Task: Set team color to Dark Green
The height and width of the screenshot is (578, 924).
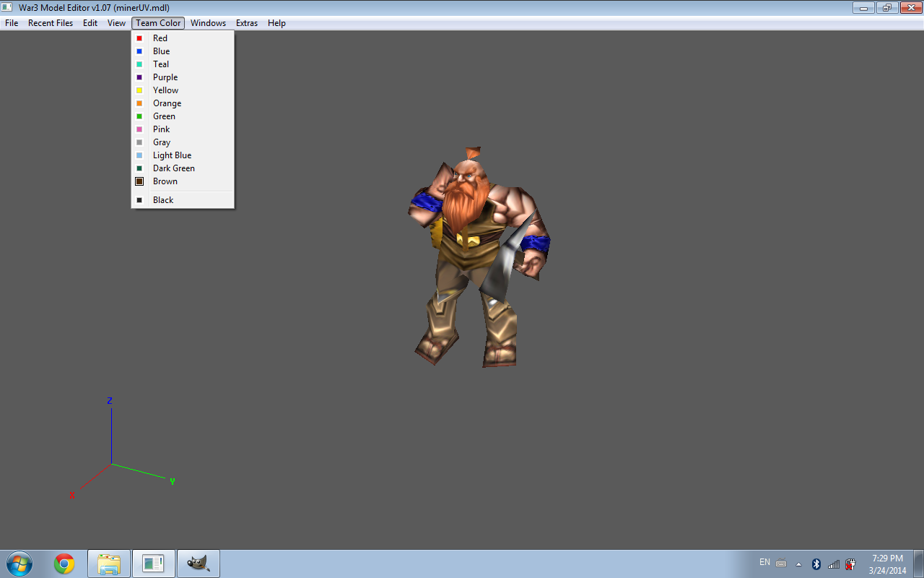Action: tap(183, 168)
